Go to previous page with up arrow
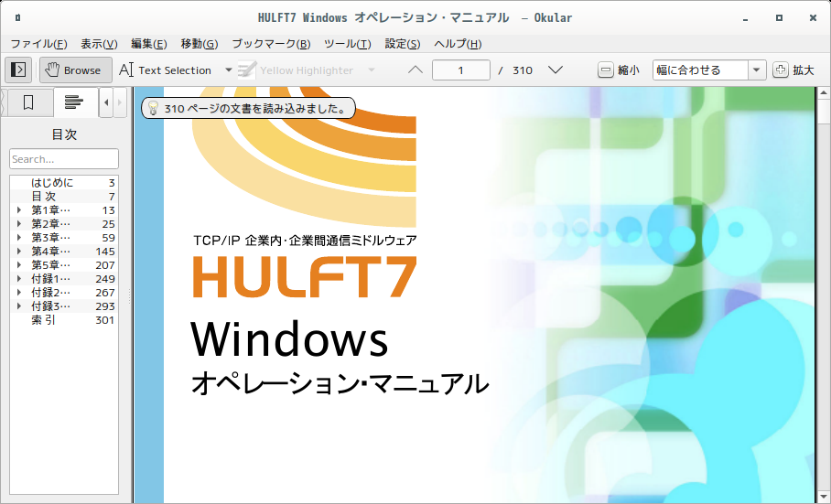 [415, 70]
